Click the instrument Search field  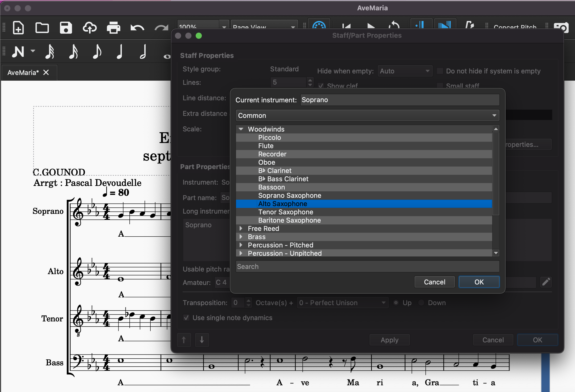(367, 266)
